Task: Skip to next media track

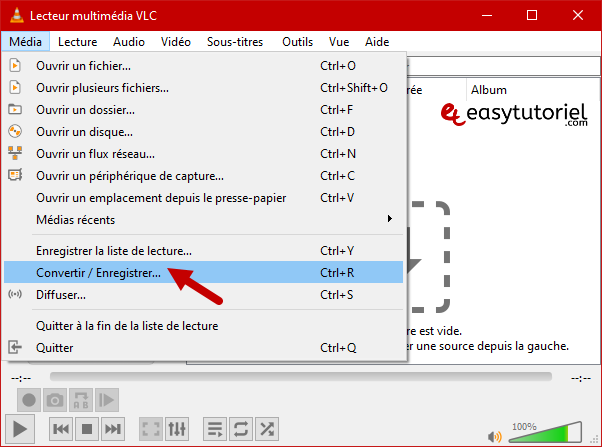Action: click(x=113, y=429)
